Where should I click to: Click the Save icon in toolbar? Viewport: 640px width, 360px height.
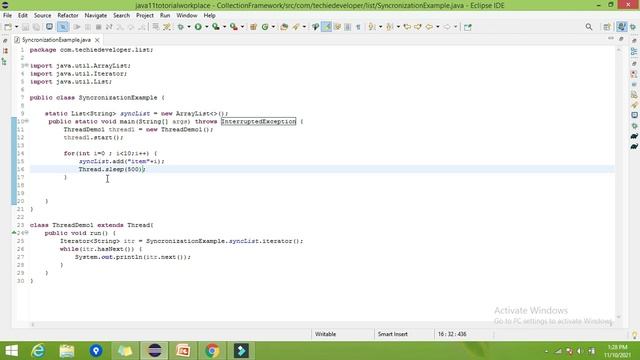click(x=25, y=27)
